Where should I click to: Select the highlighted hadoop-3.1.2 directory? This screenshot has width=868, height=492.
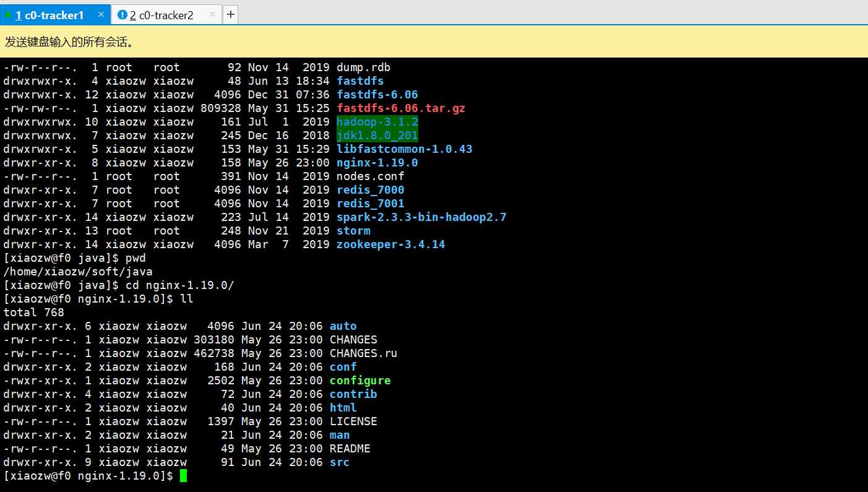pos(377,122)
